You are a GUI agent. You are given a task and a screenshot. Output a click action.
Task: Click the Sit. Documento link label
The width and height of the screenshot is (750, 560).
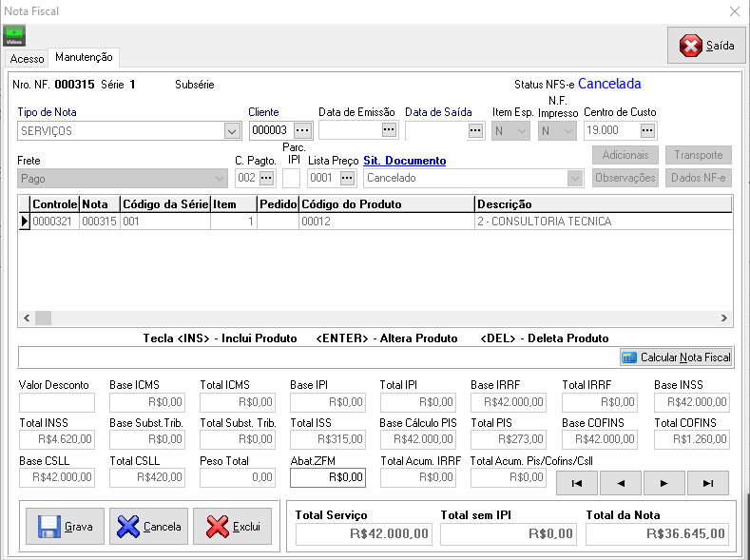click(x=404, y=161)
